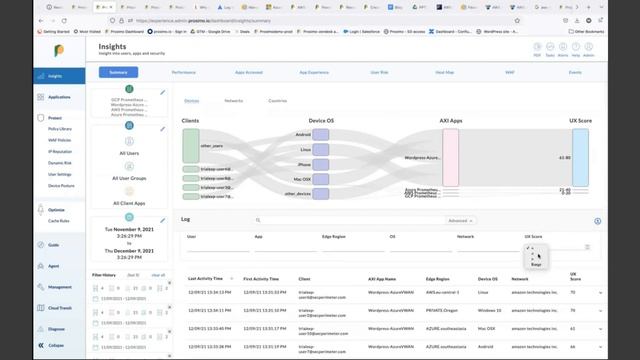Open Applications from the left sidebar
The width and height of the screenshot is (640, 360).
(59, 97)
